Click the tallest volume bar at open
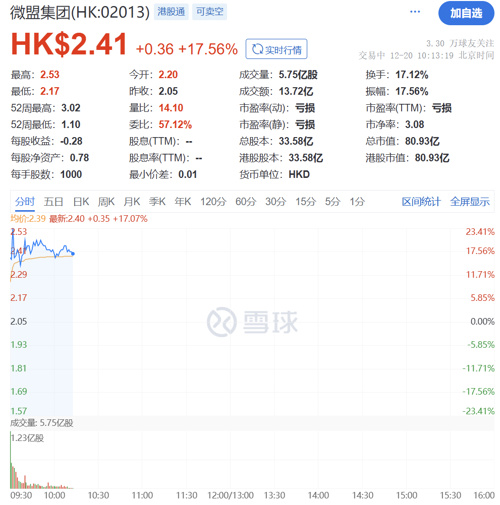 (x=11, y=460)
